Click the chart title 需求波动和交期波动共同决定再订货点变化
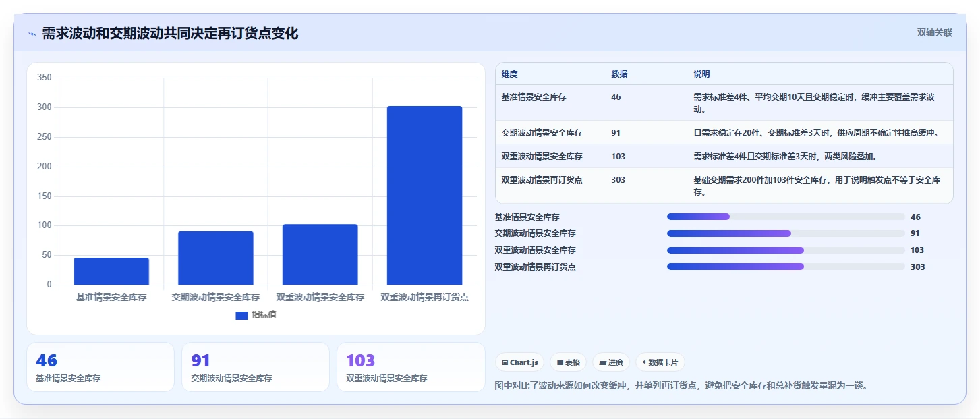 click(x=170, y=34)
